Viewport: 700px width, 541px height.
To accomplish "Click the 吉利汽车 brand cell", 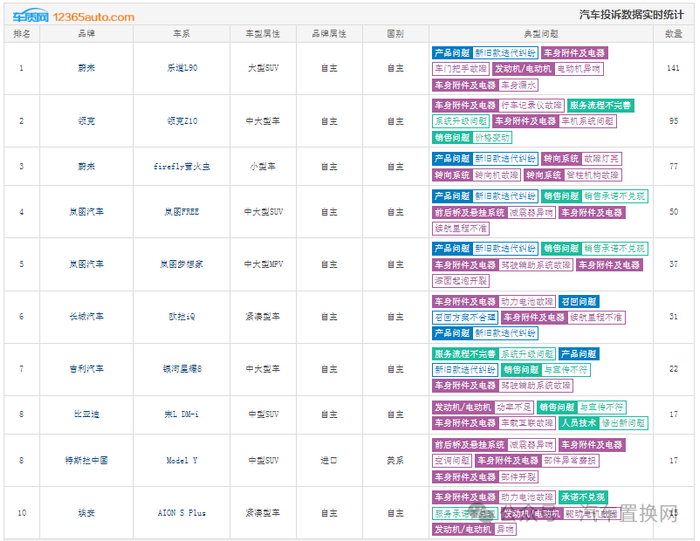I will coord(86,369).
